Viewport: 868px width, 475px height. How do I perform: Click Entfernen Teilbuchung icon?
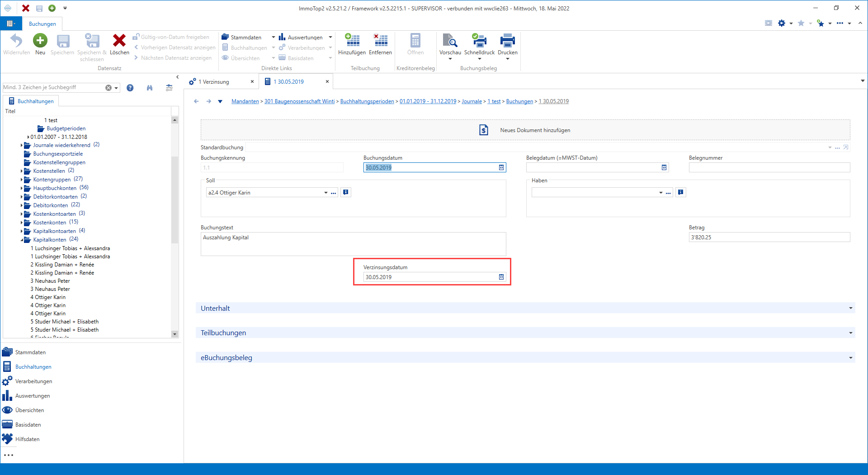[x=380, y=40]
